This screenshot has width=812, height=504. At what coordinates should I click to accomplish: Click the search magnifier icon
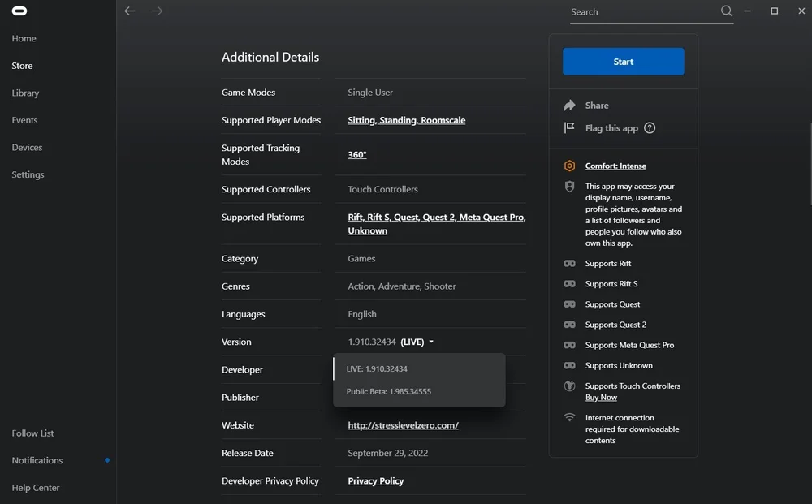(x=727, y=11)
